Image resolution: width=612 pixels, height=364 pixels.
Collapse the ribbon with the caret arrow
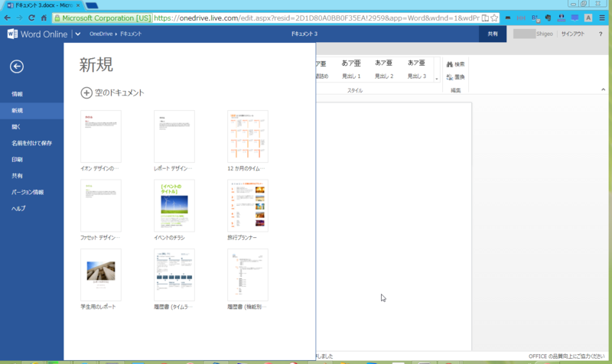tap(603, 89)
